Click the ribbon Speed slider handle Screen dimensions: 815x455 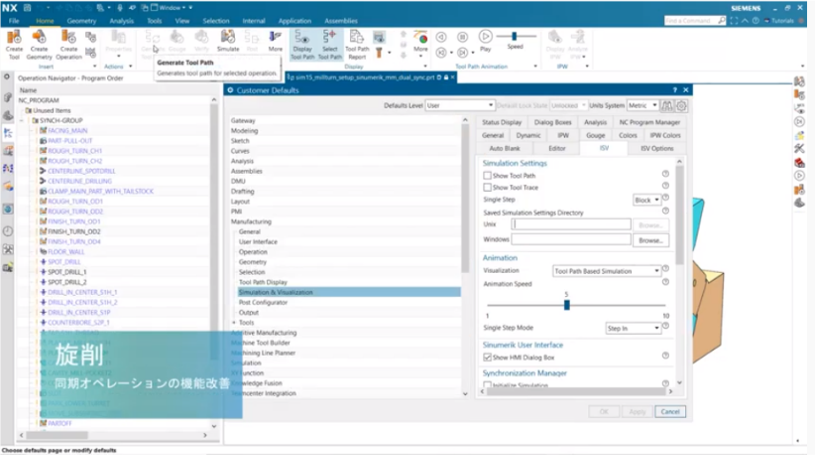click(514, 36)
